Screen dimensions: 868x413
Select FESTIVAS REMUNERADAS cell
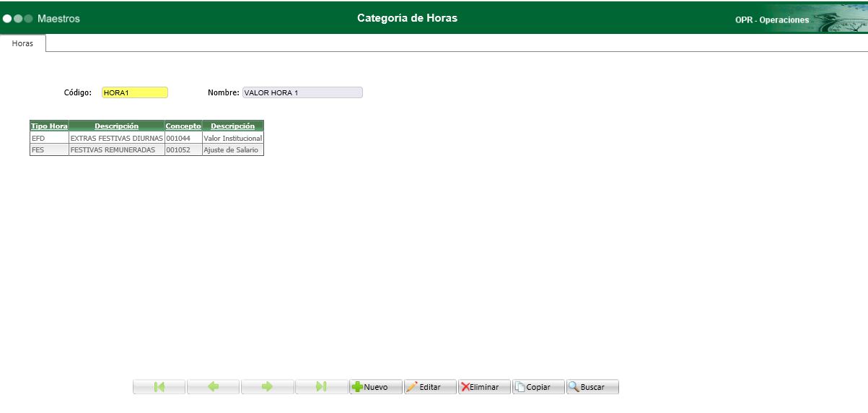[x=116, y=149]
